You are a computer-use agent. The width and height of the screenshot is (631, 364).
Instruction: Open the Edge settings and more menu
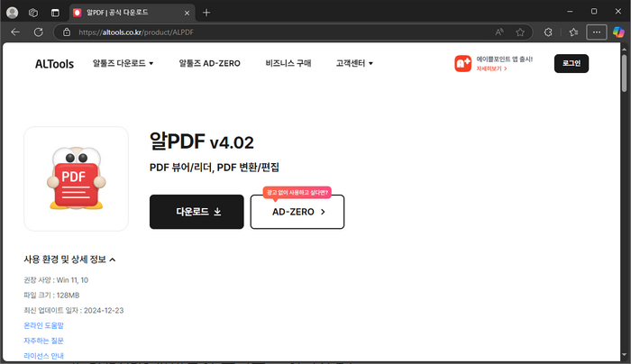click(x=596, y=32)
